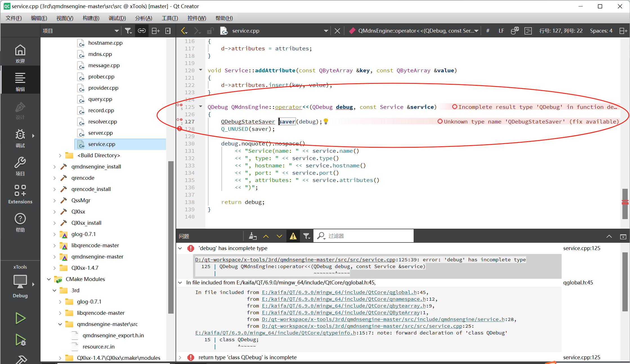The width and height of the screenshot is (630, 364).
Task: Open the project view type dropdown
Action: click(x=116, y=31)
